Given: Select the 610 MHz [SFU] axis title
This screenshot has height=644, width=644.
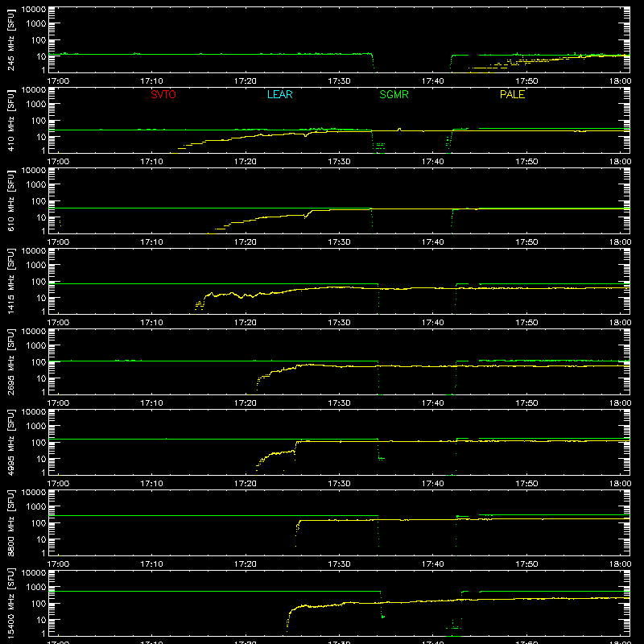Looking at the screenshot, I should [x=11, y=200].
